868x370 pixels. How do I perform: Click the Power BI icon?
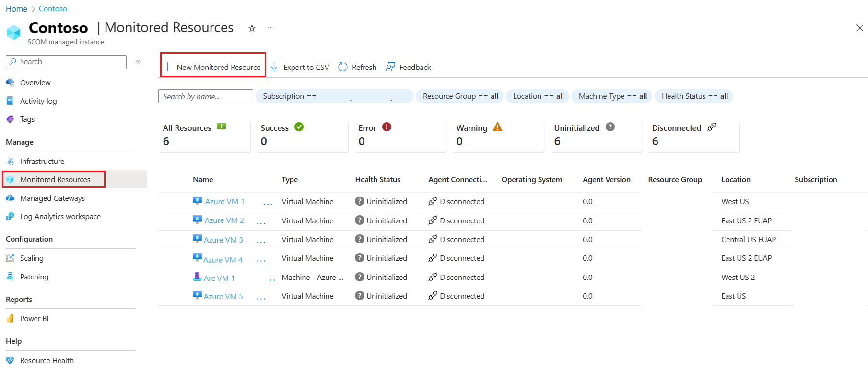click(x=10, y=318)
